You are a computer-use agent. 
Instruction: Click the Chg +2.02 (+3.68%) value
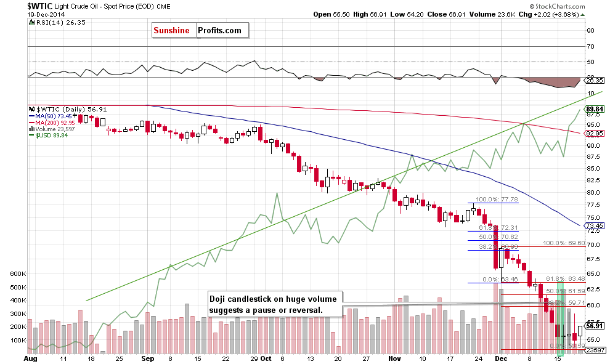549,14
